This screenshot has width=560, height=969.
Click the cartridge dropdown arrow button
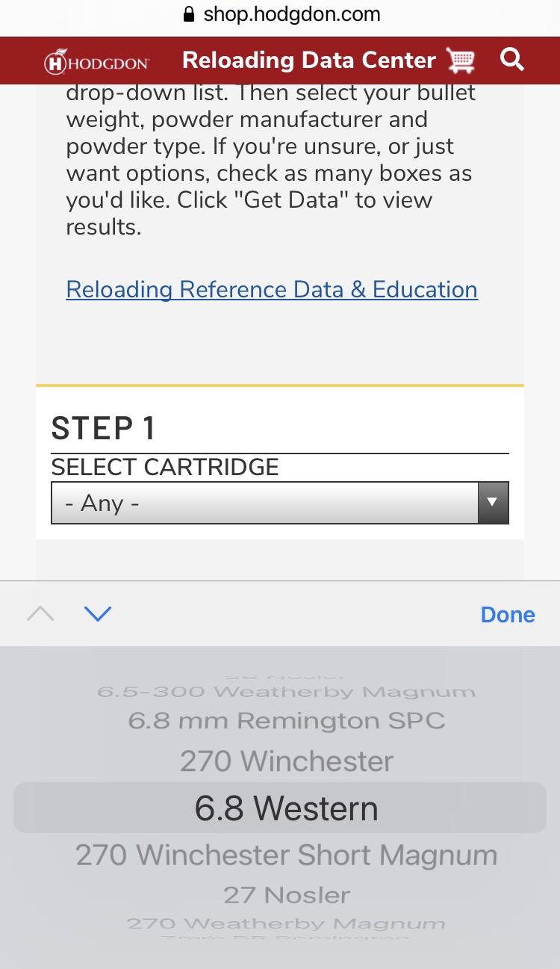[x=492, y=503]
